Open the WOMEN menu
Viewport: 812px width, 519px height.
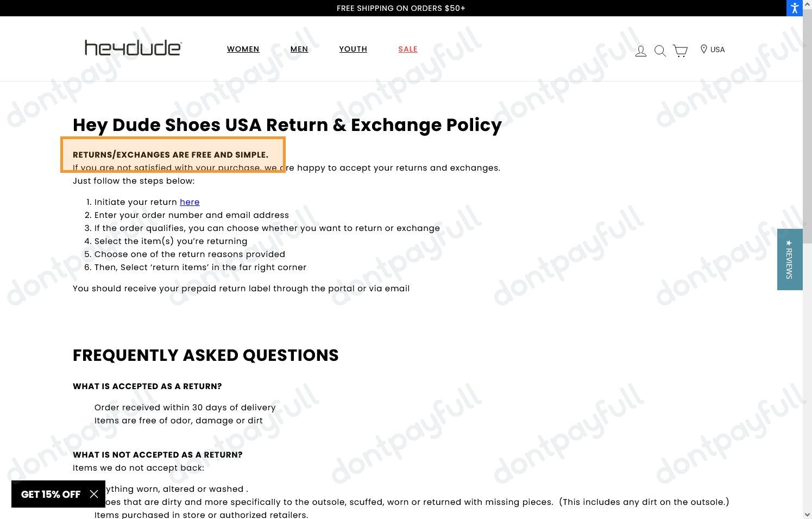click(243, 49)
